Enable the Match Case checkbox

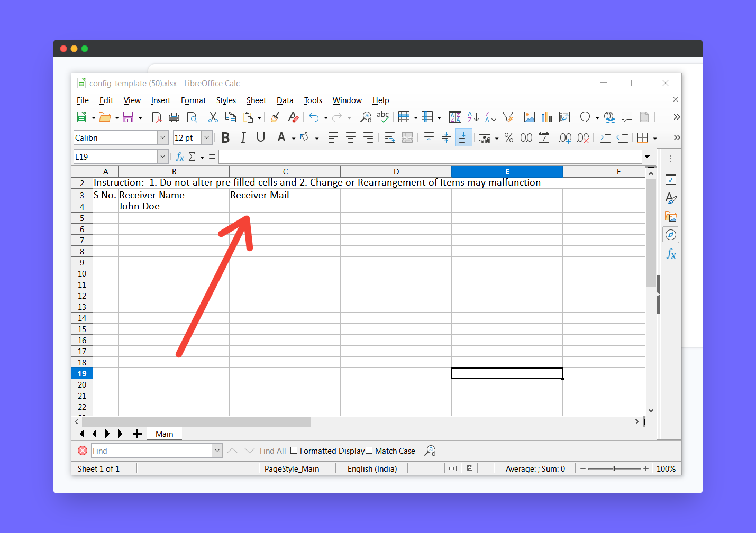pos(369,451)
